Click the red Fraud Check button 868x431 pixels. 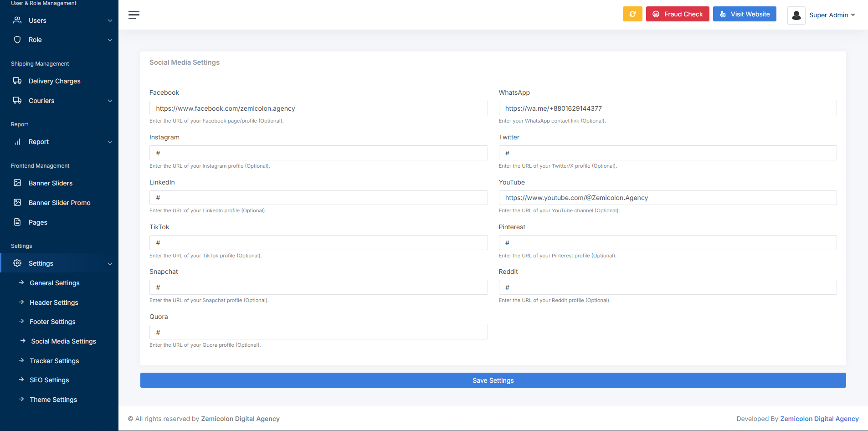tap(677, 14)
